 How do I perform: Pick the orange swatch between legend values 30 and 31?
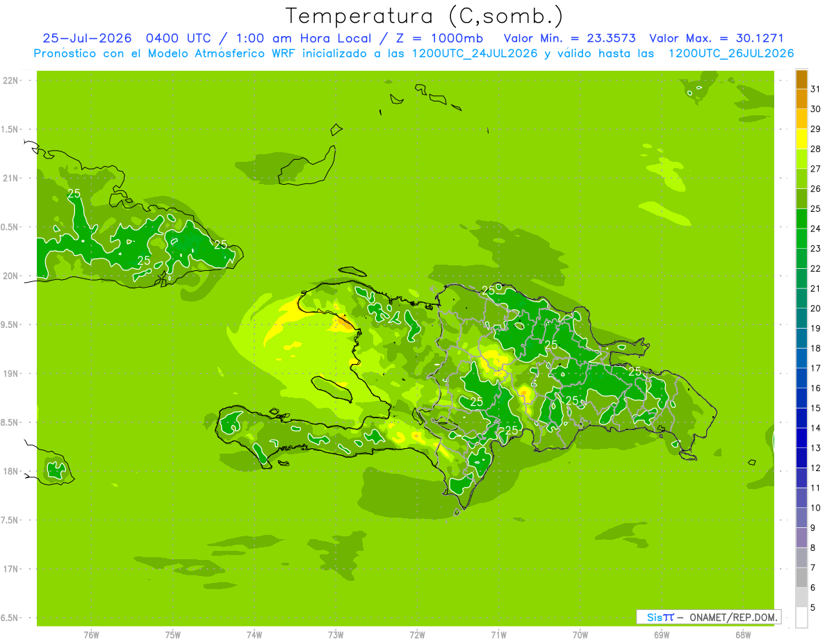click(x=801, y=99)
